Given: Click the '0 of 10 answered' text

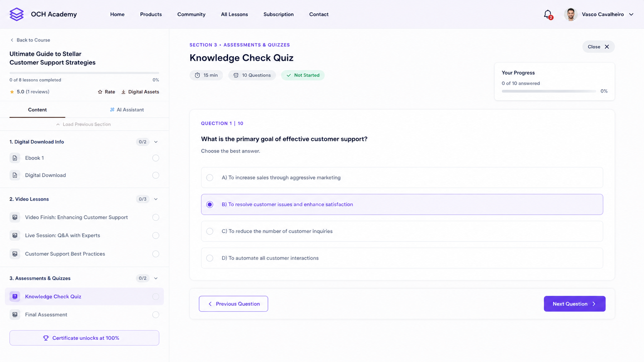Looking at the screenshot, I should [x=521, y=83].
